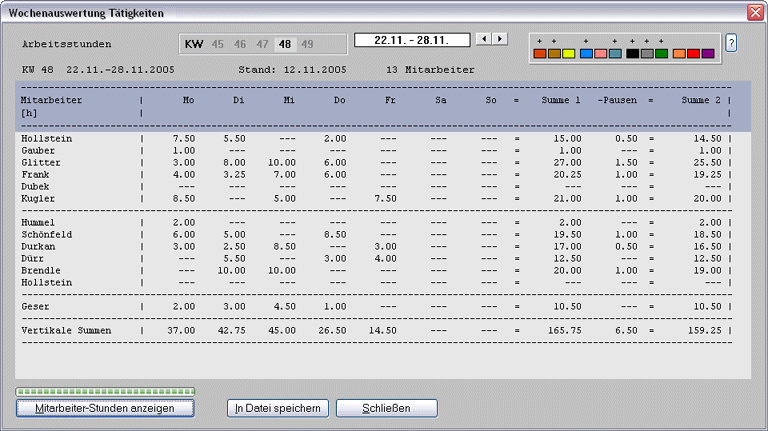This screenshot has width=768, height=431.
Task: Click Frank's Tuesday value 3.25
Action: click(234, 175)
